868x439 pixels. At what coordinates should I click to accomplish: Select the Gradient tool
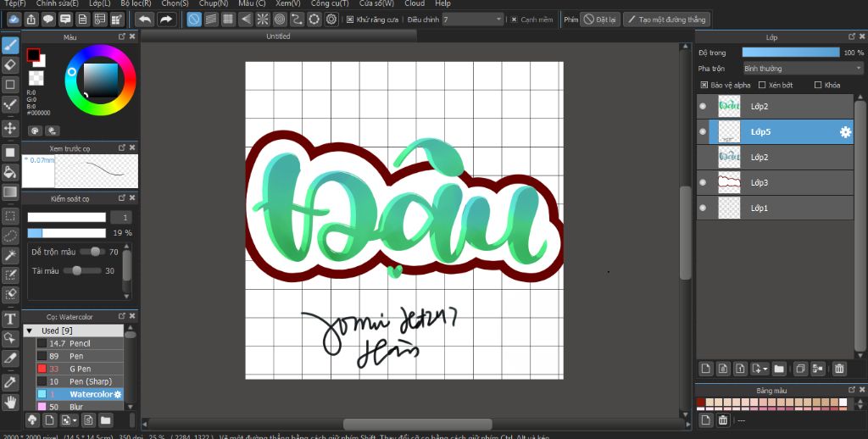[10, 192]
